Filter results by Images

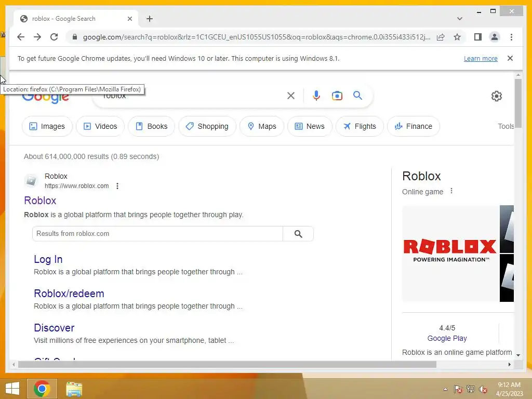47,126
